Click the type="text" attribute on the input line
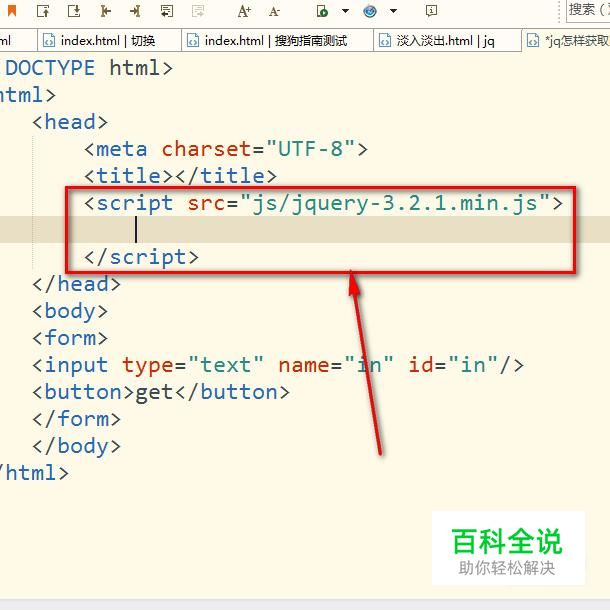 [193, 366]
